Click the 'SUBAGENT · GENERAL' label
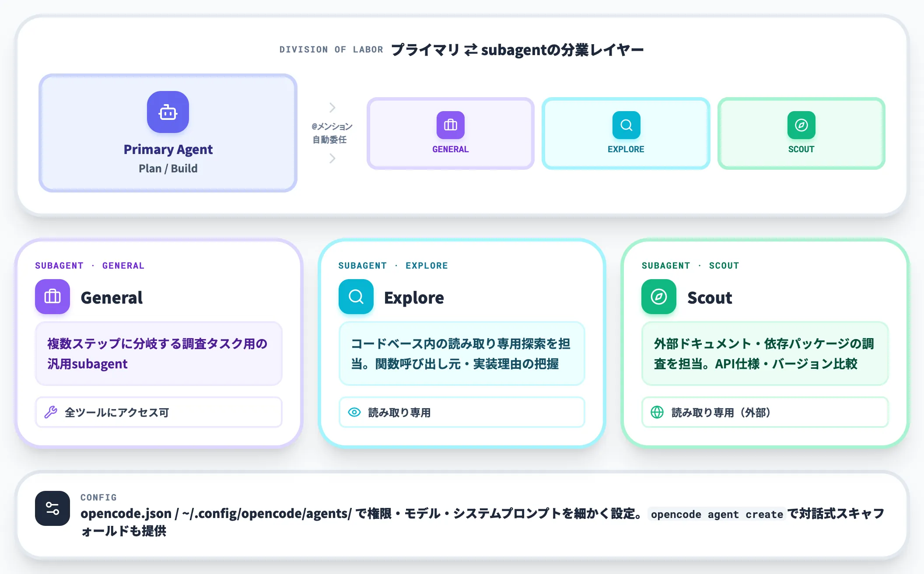The height and width of the screenshot is (574, 924). point(90,266)
